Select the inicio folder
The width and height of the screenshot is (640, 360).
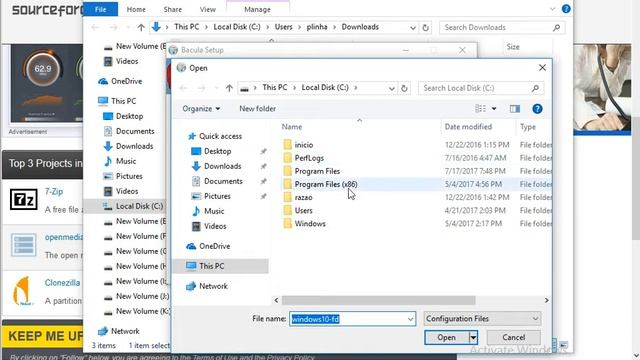point(304,145)
